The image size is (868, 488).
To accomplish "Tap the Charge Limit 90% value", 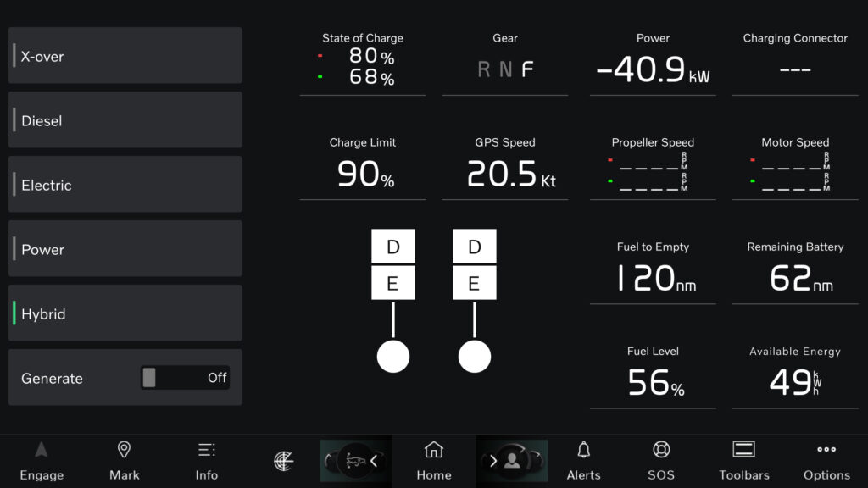I will [x=363, y=174].
